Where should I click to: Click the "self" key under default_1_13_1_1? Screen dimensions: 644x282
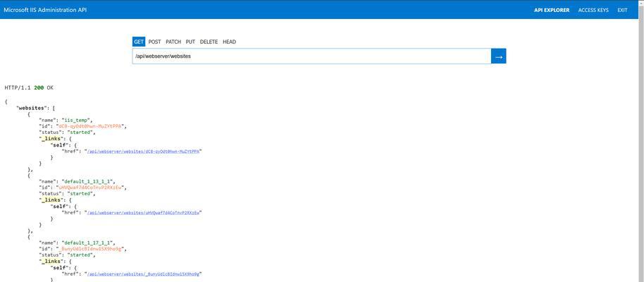58,207
